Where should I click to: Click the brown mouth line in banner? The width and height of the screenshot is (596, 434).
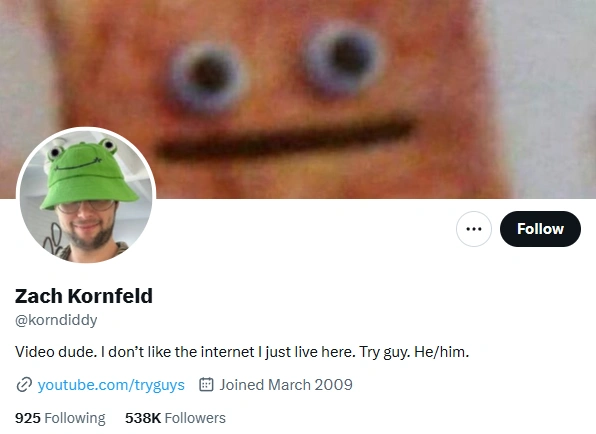285,140
